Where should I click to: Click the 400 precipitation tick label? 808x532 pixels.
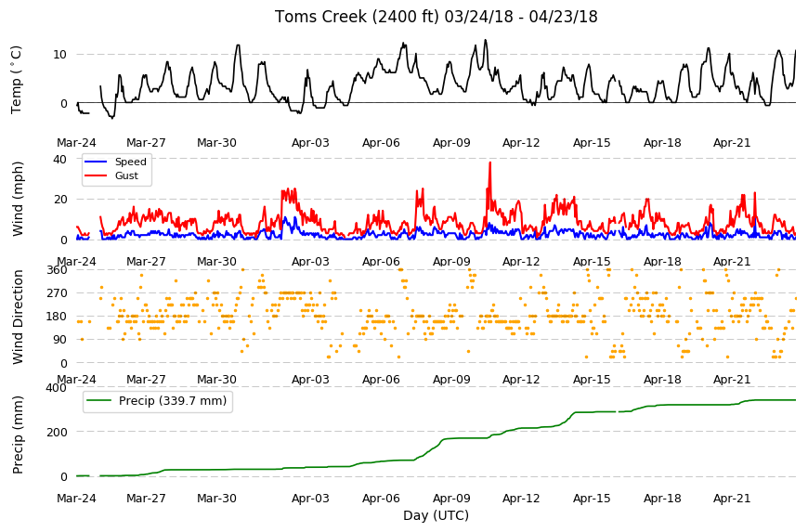pyautogui.click(x=56, y=387)
